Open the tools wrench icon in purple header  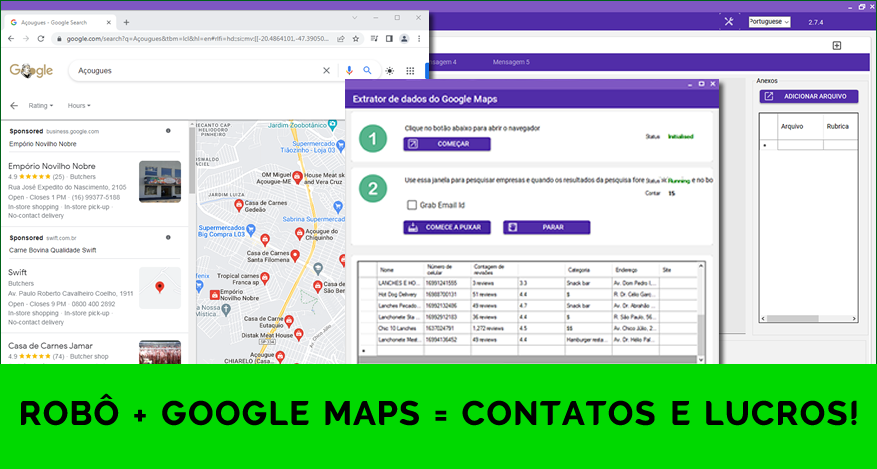point(728,22)
